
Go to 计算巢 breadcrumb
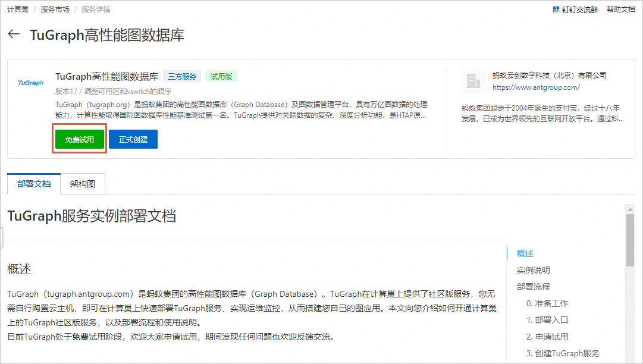tap(18, 9)
